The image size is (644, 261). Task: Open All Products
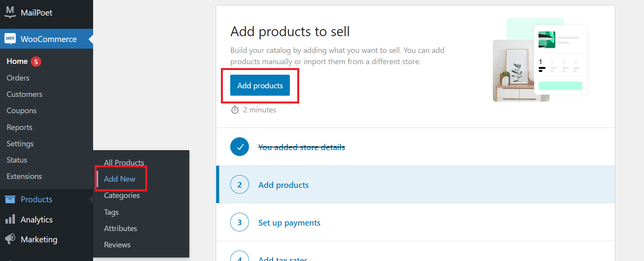pyautogui.click(x=124, y=162)
